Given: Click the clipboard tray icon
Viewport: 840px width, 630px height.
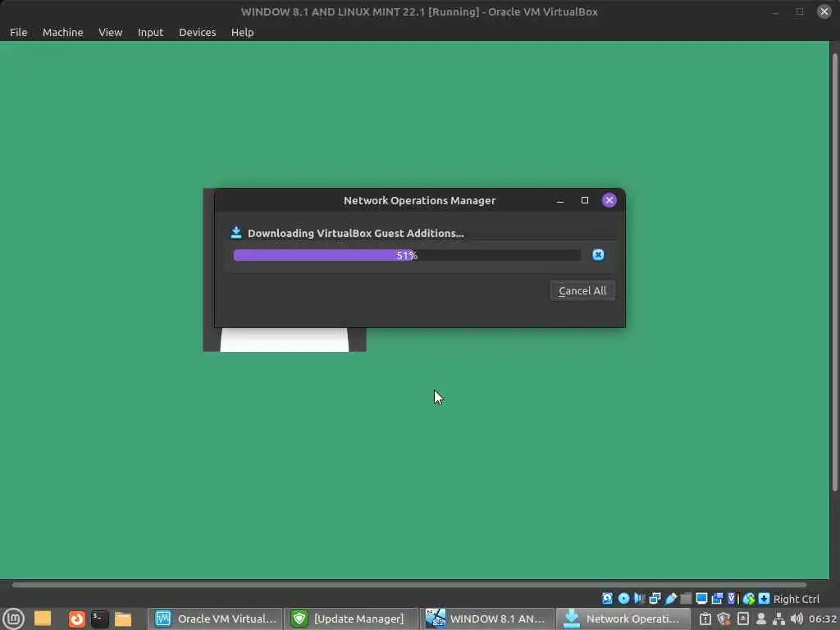Looking at the screenshot, I should point(705,619).
